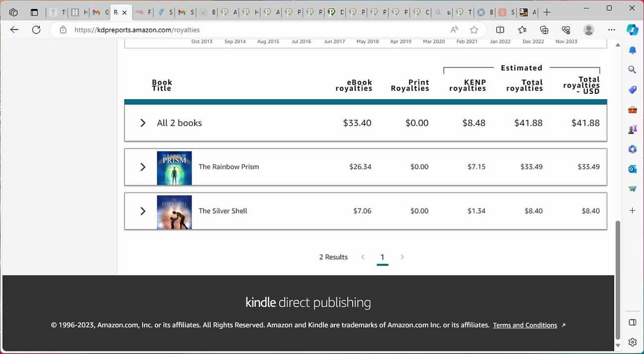Open the sidebar Shopping tag icon

(x=632, y=89)
